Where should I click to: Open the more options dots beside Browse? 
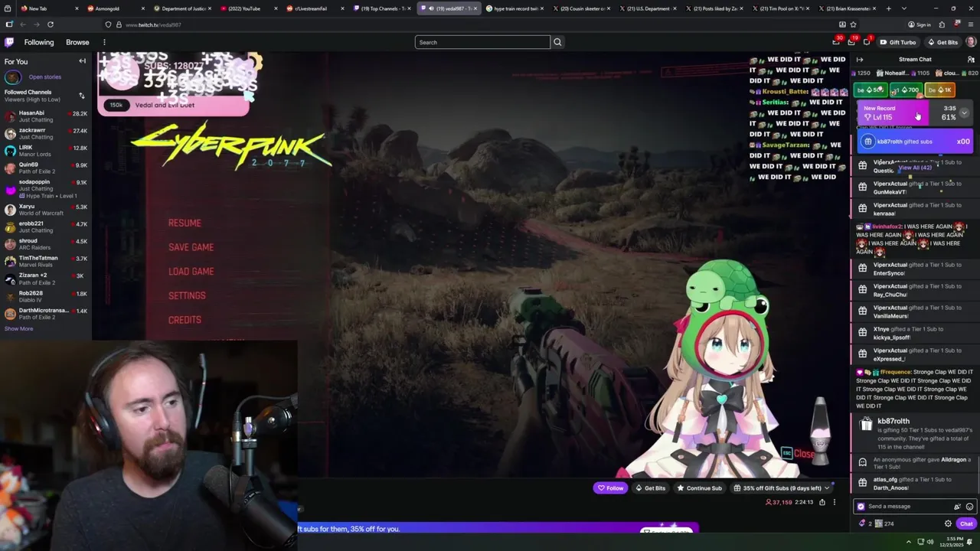[x=104, y=42]
